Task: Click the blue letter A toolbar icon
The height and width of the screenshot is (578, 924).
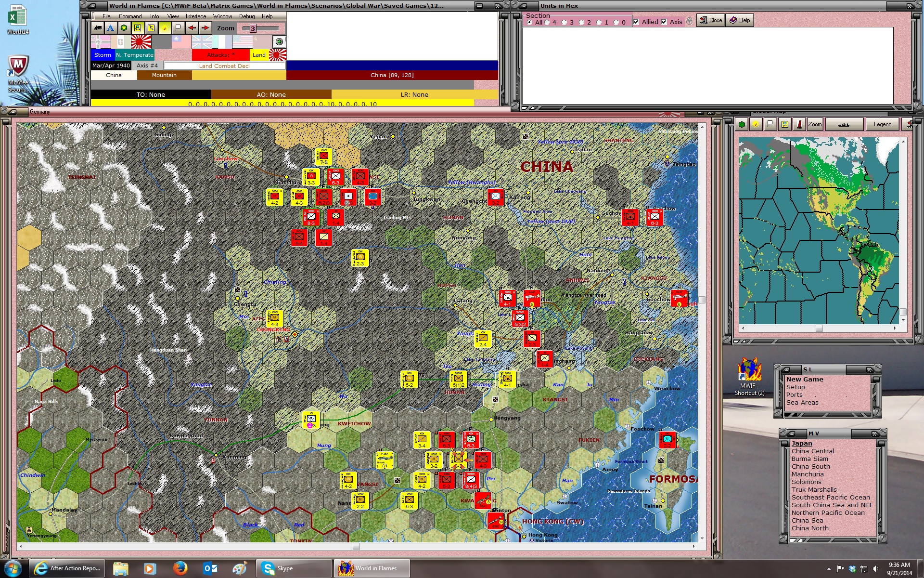Action: (x=111, y=28)
